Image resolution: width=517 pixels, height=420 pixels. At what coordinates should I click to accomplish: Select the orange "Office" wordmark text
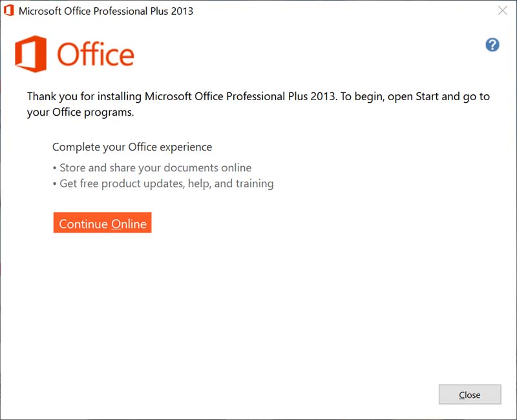[x=96, y=54]
